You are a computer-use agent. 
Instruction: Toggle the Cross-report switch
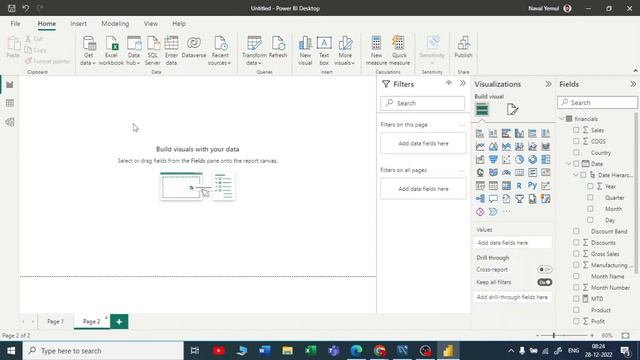click(x=544, y=269)
